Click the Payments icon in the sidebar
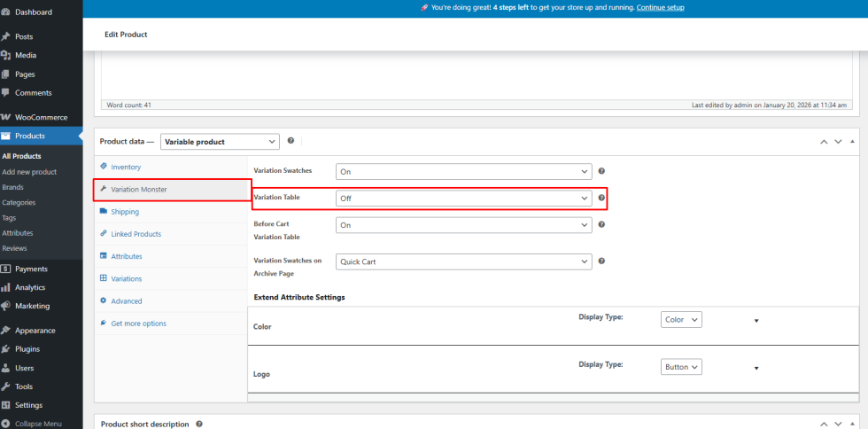Screen dimensions: 868x429 pyautogui.click(x=6, y=269)
